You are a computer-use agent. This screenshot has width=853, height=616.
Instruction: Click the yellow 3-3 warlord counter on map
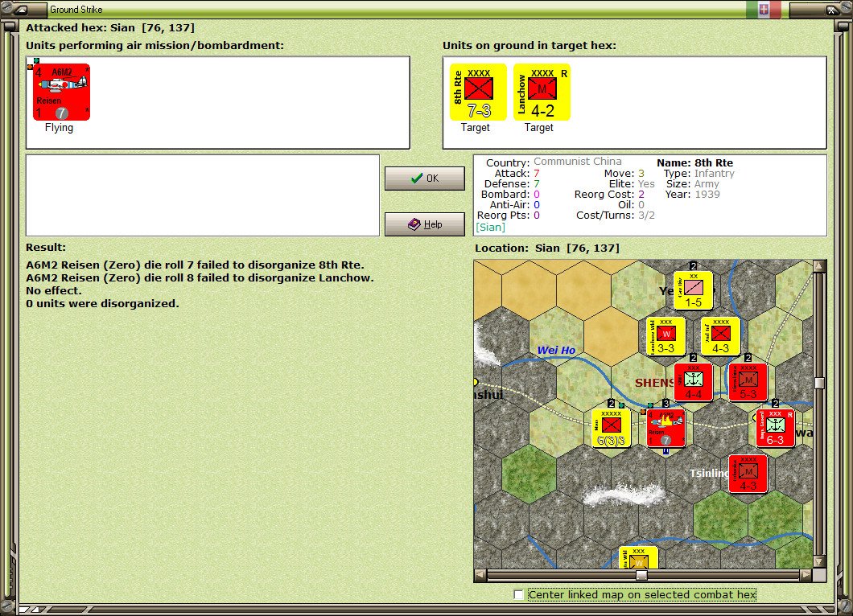666,336
